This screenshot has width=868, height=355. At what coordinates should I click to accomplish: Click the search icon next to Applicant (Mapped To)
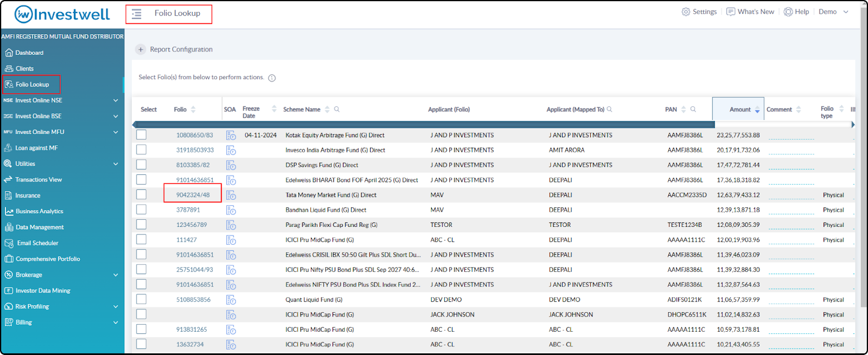(x=610, y=109)
